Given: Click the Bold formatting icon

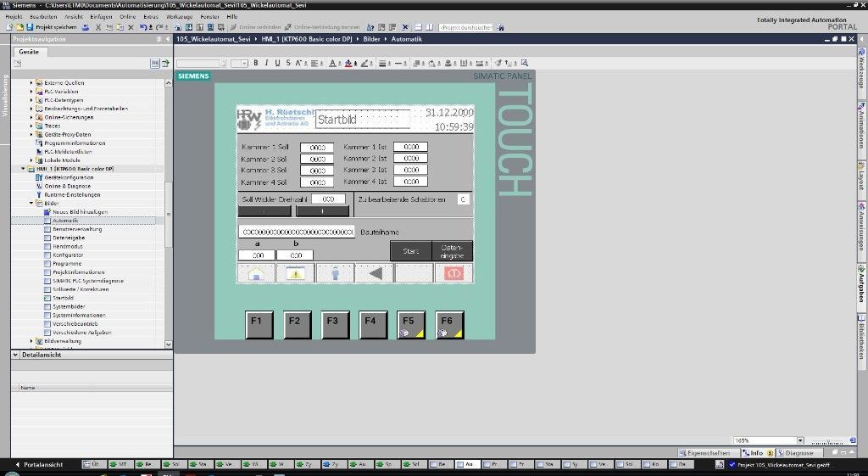Looking at the screenshot, I should (x=255, y=63).
